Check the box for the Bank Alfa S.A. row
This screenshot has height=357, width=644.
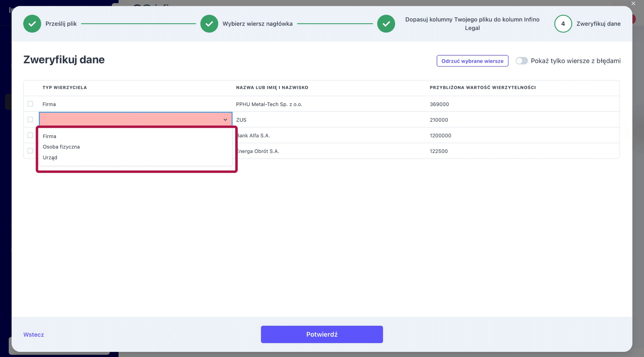click(x=30, y=135)
